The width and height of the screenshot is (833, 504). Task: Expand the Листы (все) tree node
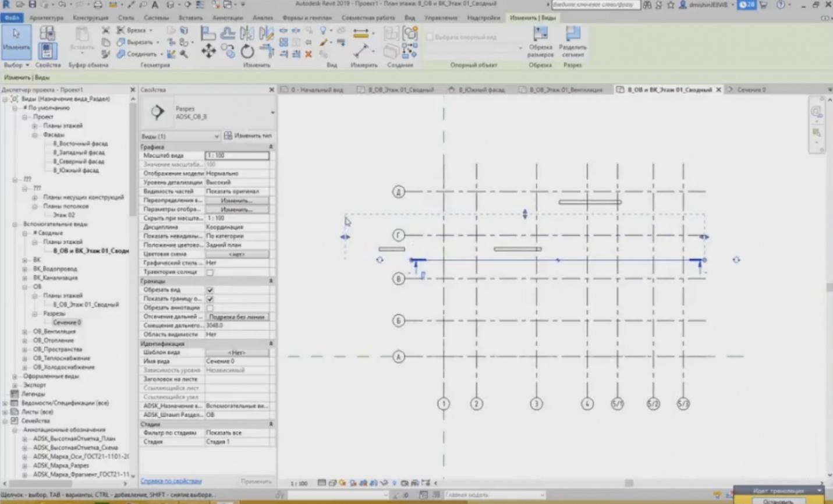pyautogui.click(x=5, y=412)
